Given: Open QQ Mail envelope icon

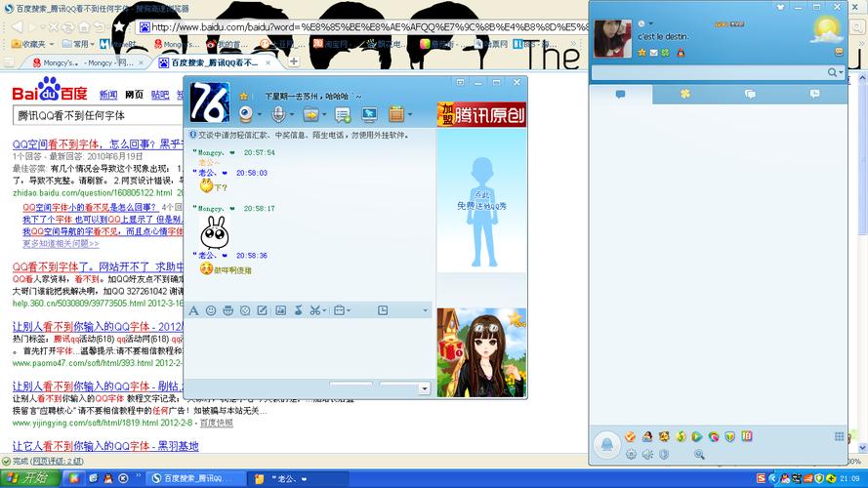Looking at the screenshot, I should click(654, 53).
